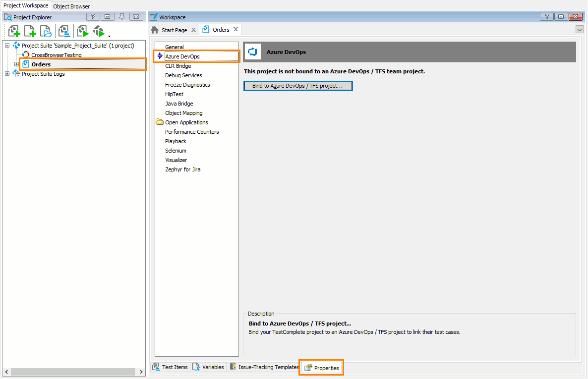The image size is (588, 379).
Task: Click the Project Suite Logs calendar icon
Action: [x=16, y=73]
